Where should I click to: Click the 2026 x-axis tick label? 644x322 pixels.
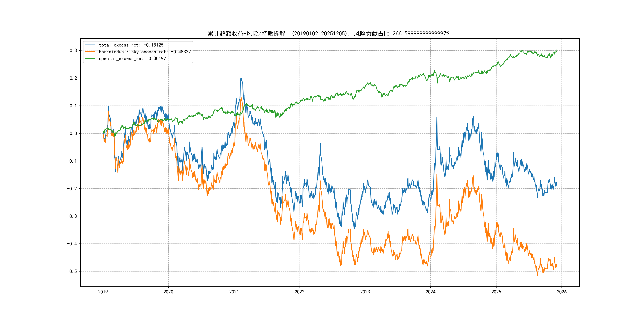[562, 292]
